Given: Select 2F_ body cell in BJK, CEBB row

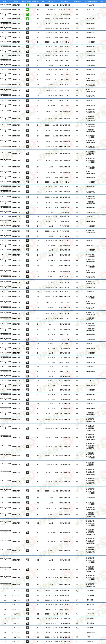Looking at the screenshot, I should [x=77, y=614].
